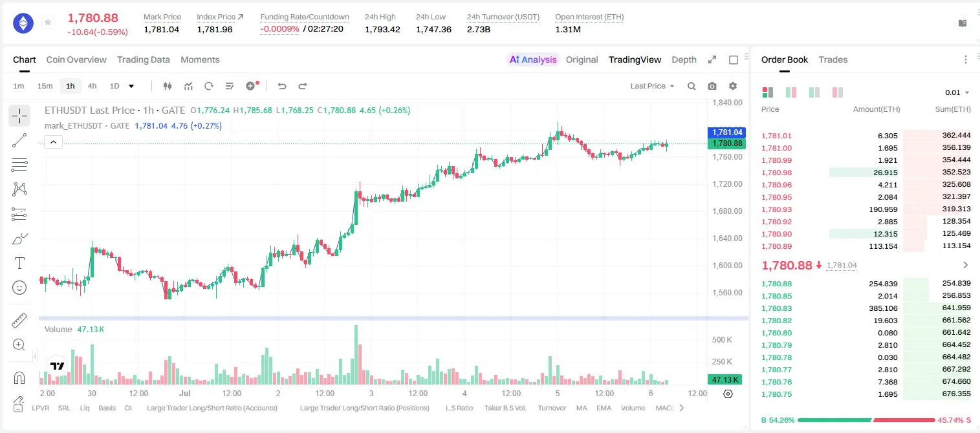Switch to the Trades tab
This screenshot has height=433, width=980.
tap(833, 59)
